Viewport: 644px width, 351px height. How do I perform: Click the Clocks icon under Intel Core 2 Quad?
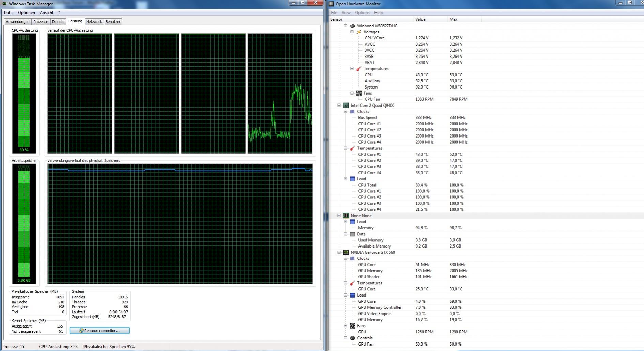coord(352,112)
